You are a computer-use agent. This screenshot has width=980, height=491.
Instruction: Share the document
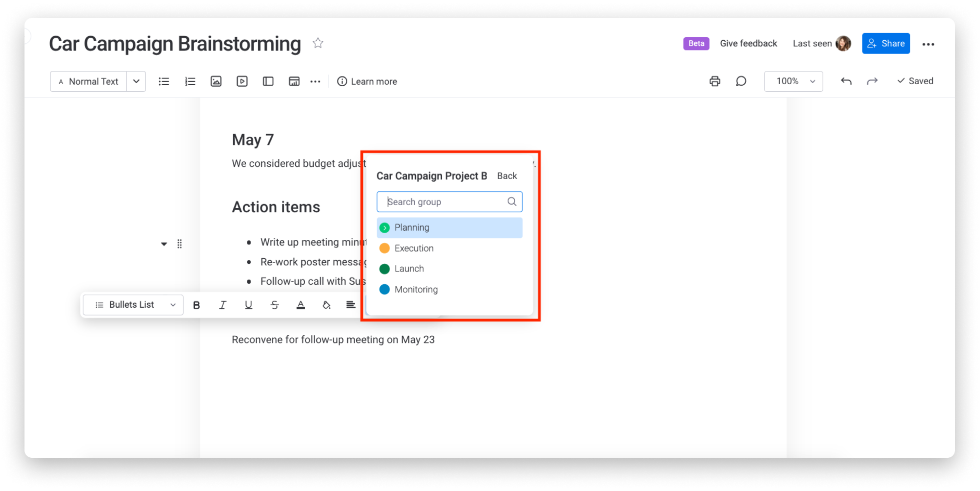pyautogui.click(x=886, y=43)
